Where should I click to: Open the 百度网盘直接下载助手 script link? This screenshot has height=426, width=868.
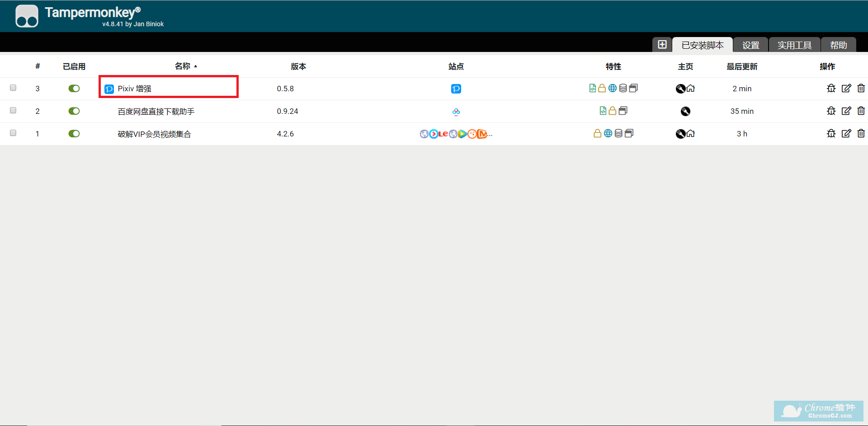click(x=156, y=111)
